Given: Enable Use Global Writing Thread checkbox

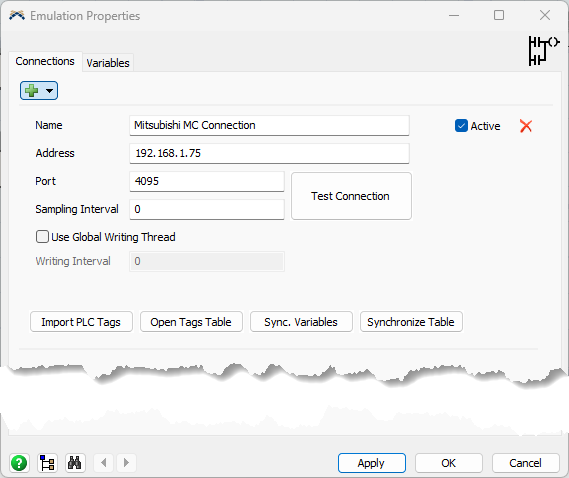Looking at the screenshot, I should pos(42,237).
